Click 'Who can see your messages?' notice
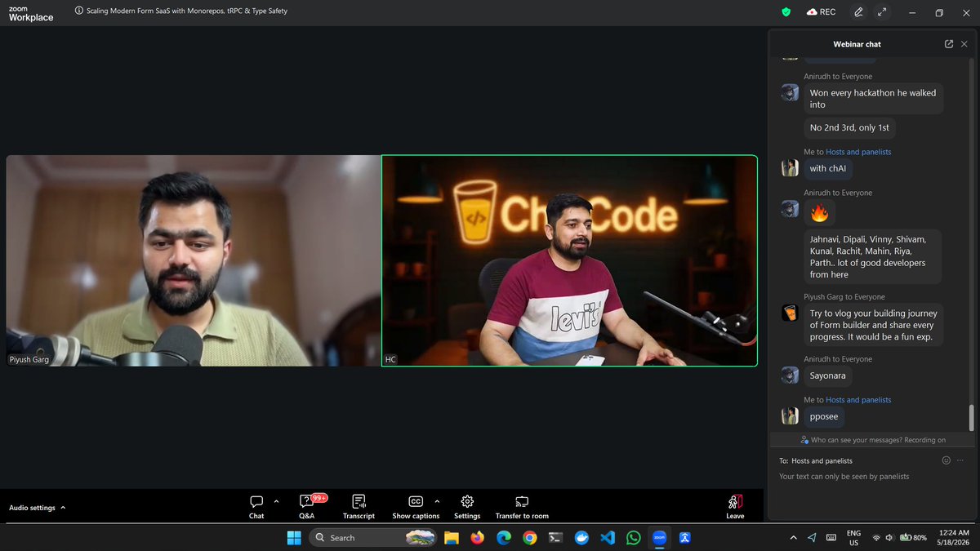This screenshot has height=551, width=980. click(872, 440)
